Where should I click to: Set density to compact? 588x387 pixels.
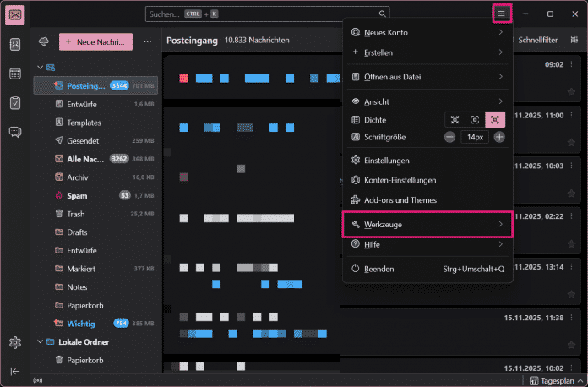pos(455,120)
